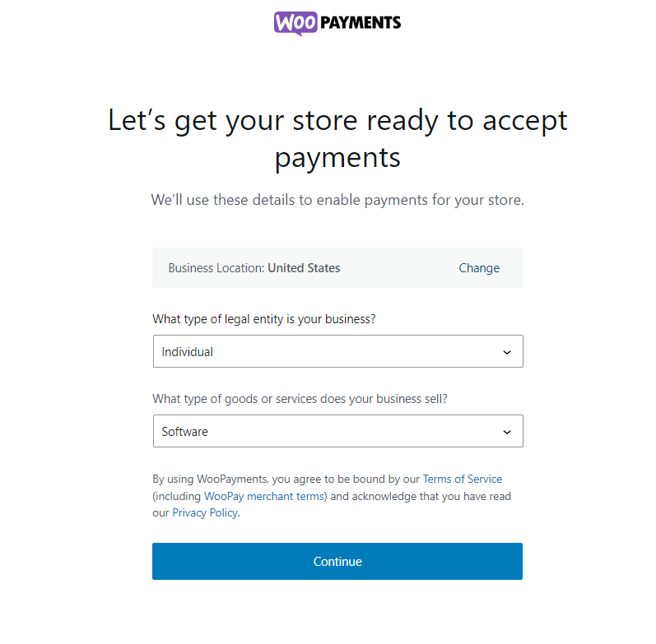Click the chevron arrow beside Software
This screenshot has width=656, height=644.
coord(506,432)
